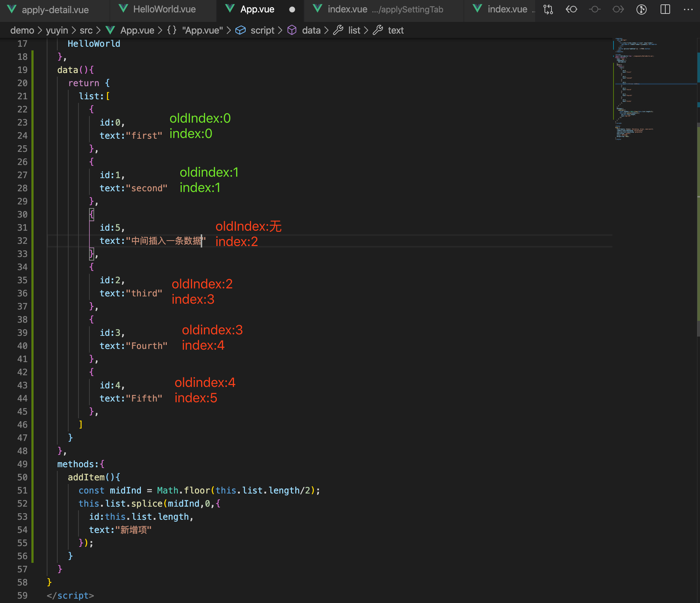Split the editor to the right

pos(665,9)
